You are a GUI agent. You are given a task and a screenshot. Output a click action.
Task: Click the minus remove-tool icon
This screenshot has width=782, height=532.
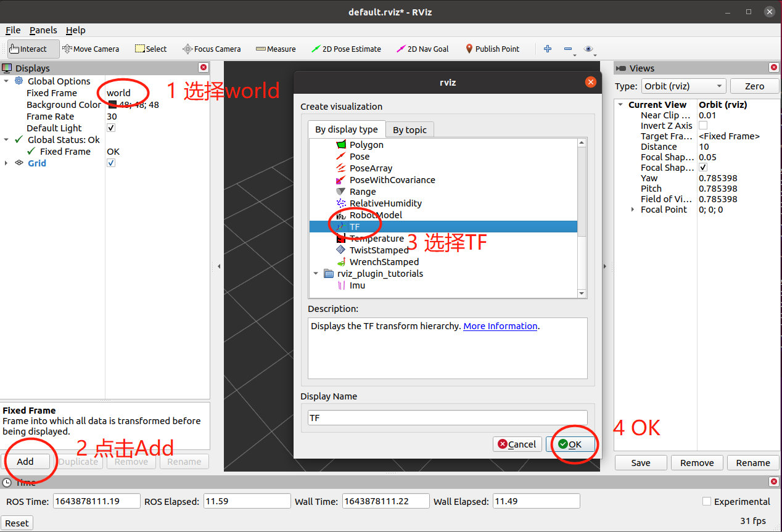coord(568,49)
